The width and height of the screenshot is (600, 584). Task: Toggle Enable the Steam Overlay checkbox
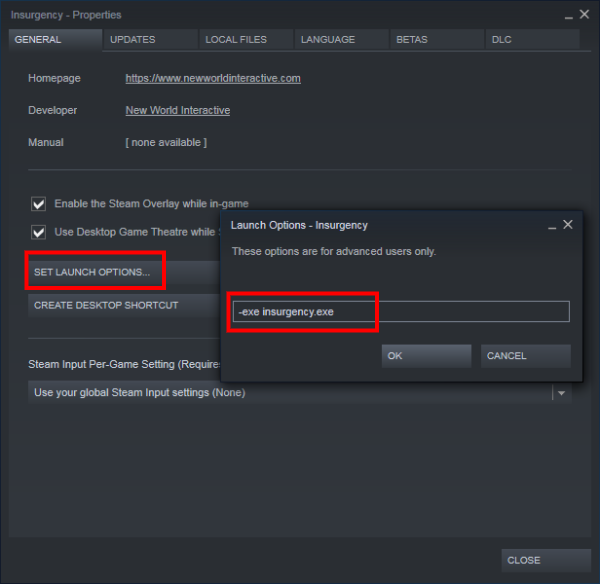(x=39, y=204)
